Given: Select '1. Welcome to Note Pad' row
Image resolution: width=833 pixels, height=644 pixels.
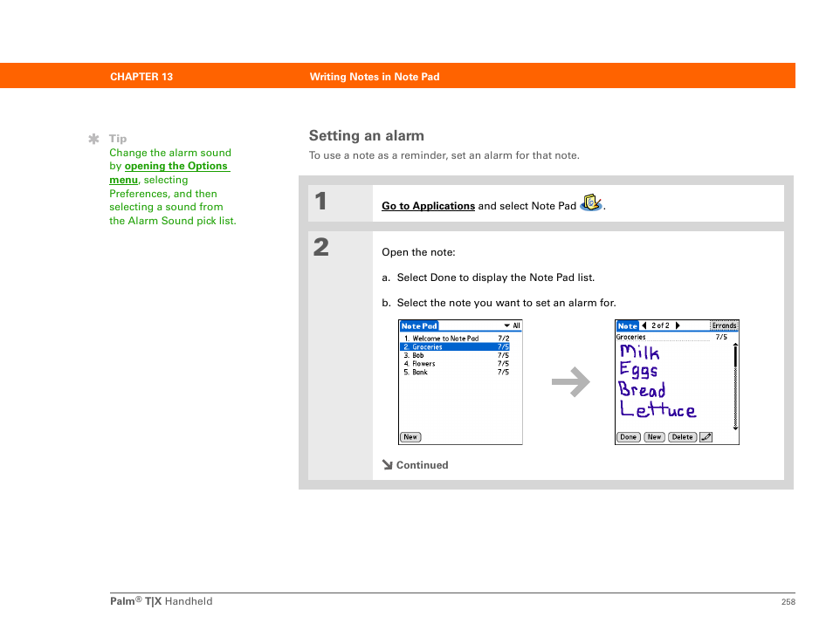Looking at the screenshot, I should pyautogui.click(x=455, y=339).
